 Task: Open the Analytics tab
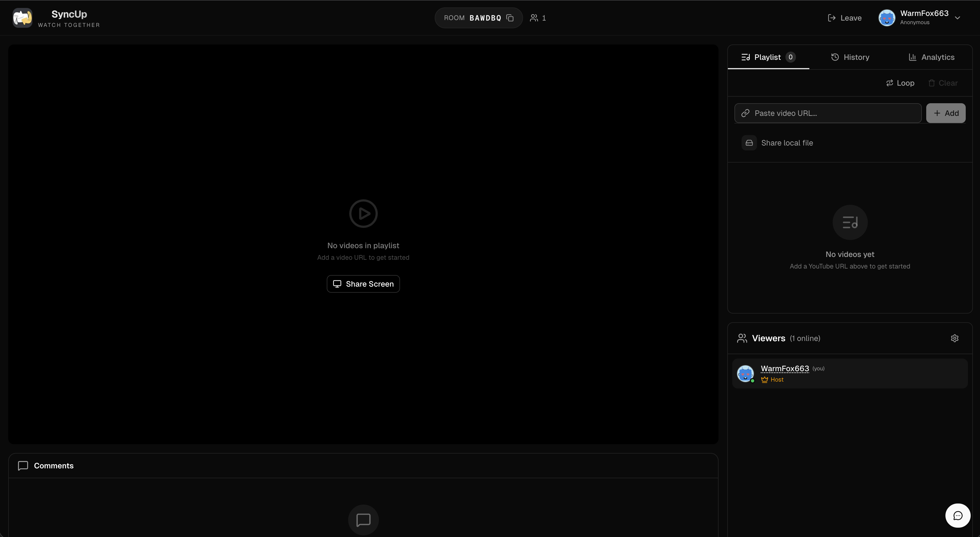(931, 57)
